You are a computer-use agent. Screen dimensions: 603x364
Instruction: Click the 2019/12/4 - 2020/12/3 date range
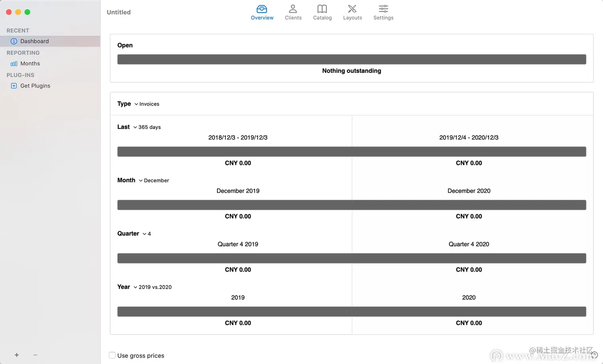point(469,138)
